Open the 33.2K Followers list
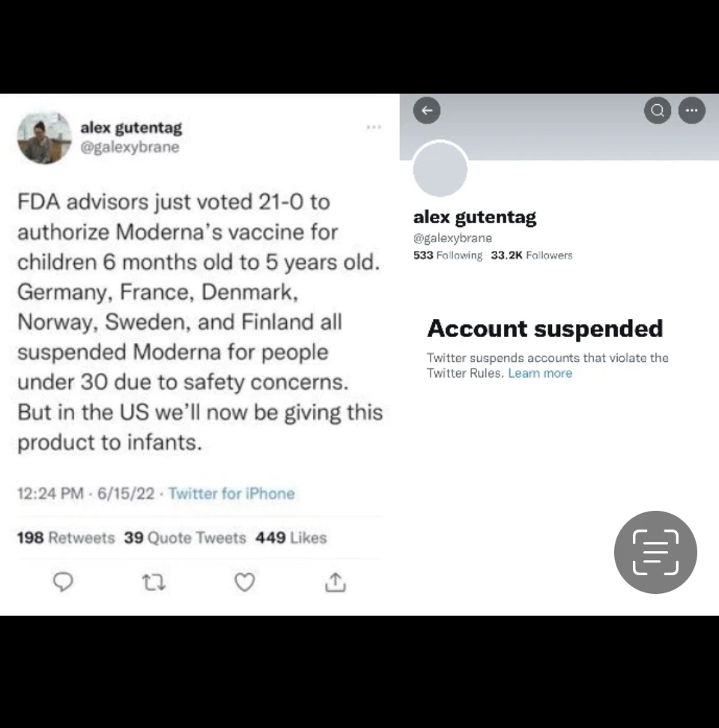This screenshot has height=728, width=719. tap(531, 255)
